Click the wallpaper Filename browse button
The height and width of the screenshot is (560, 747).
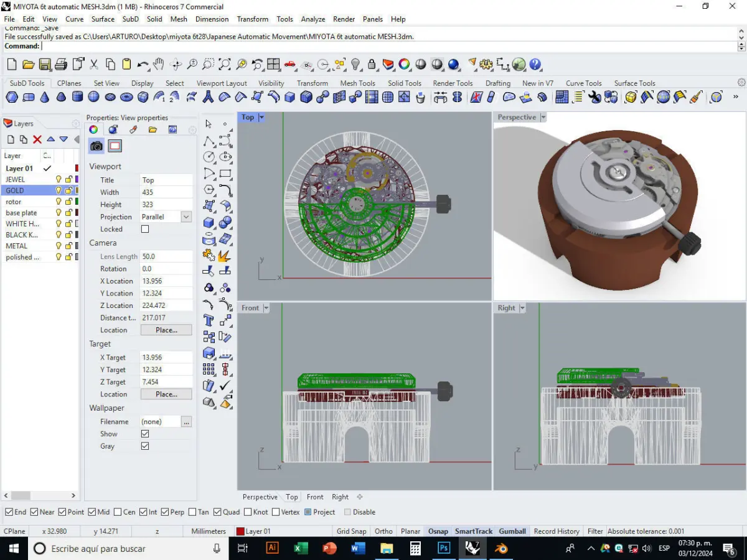tap(186, 421)
